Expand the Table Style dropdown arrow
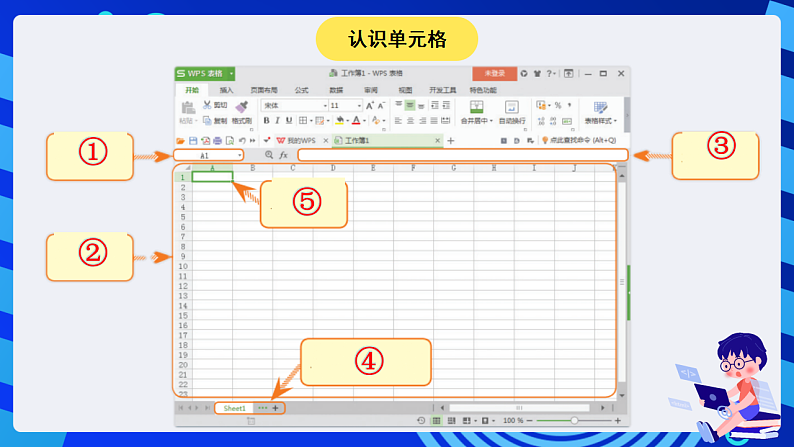Screen dimensions: 794x447 pyautogui.click(x=615, y=121)
